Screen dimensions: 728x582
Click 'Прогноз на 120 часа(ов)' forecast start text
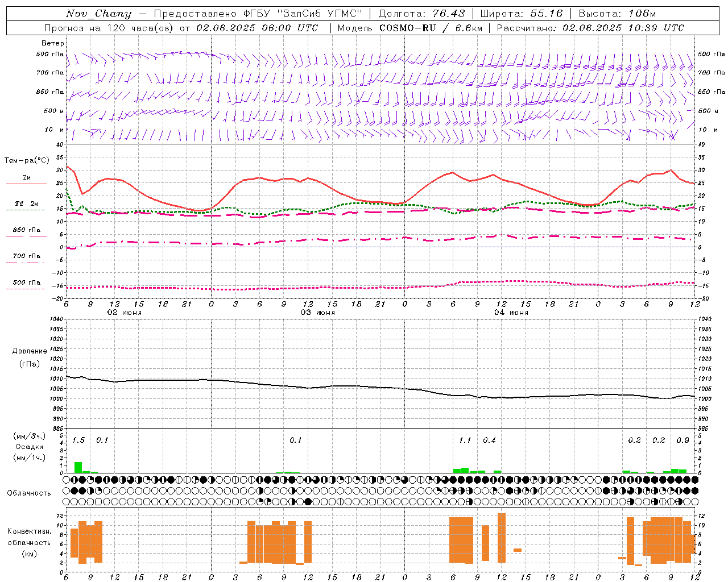[x=109, y=28]
